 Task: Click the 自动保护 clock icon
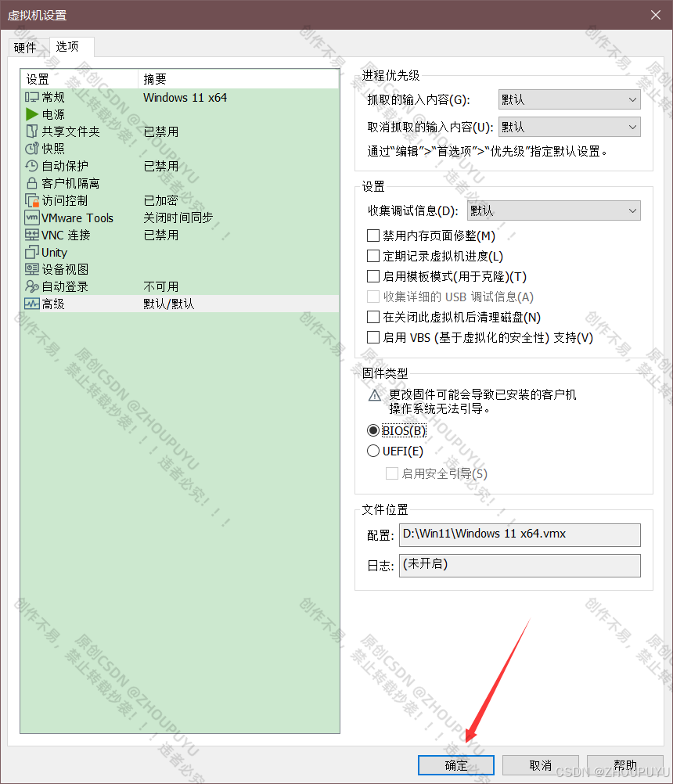click(32, 166)
